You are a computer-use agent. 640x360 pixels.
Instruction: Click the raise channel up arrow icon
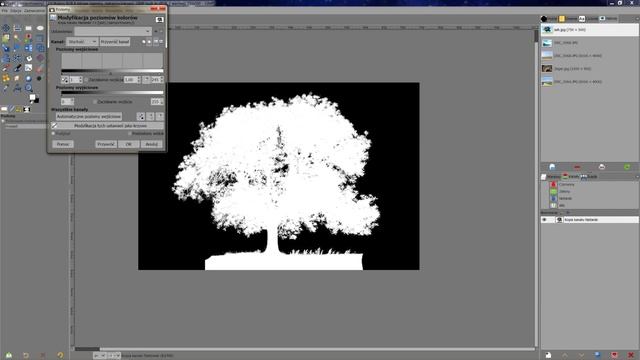565,355
